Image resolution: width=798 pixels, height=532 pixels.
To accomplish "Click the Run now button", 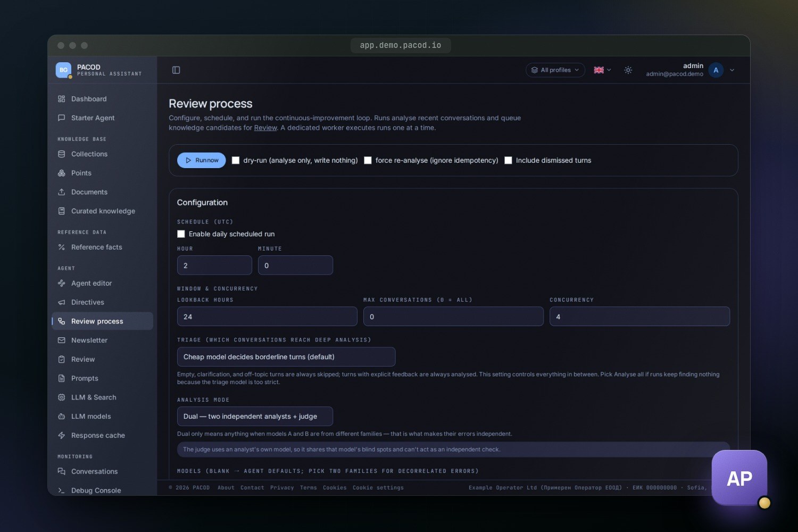I will point(202,160).
